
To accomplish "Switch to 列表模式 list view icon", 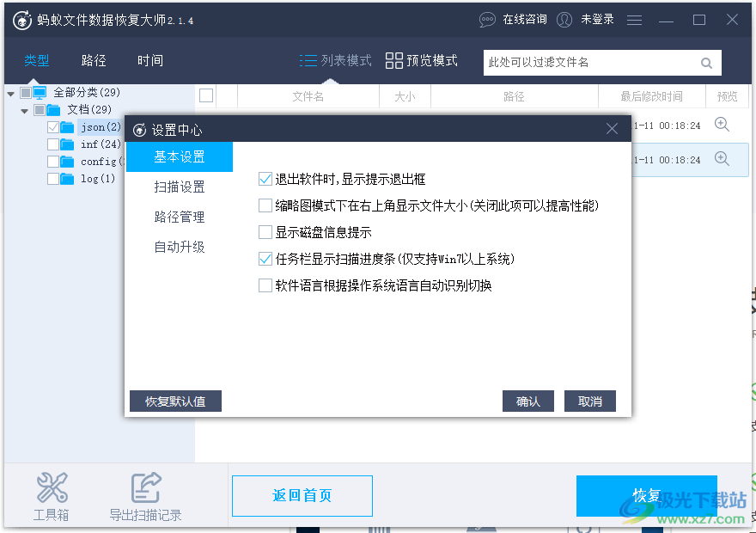I will pos(308,60).
